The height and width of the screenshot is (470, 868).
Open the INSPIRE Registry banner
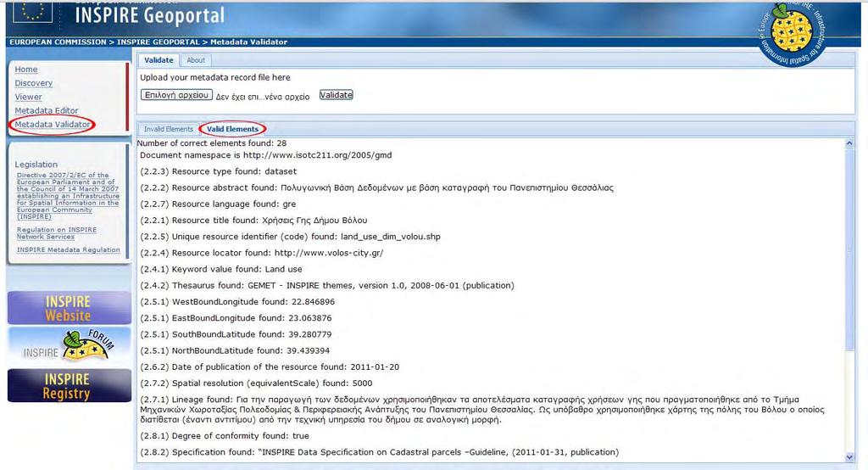click(70, 386)
